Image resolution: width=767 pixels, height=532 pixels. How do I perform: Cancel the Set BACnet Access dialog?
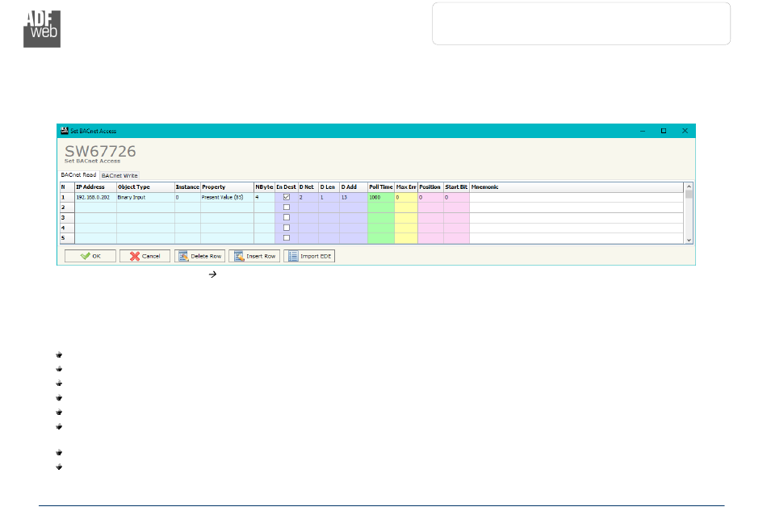coord(145,256)
